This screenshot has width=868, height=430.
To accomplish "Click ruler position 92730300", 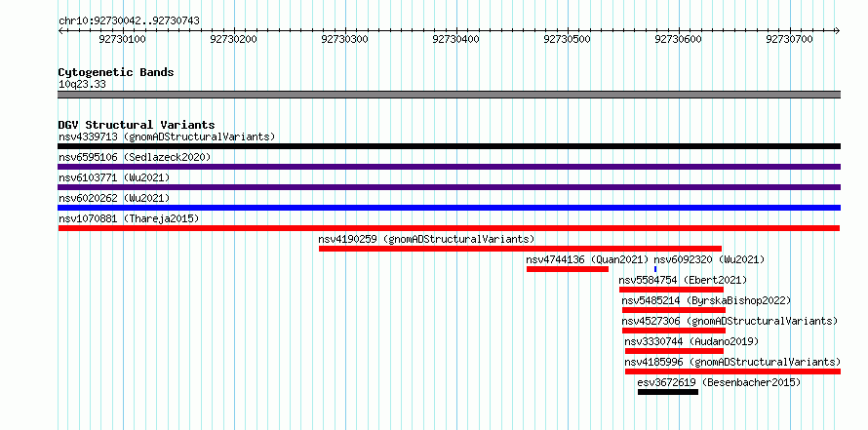I will point(345,39).
